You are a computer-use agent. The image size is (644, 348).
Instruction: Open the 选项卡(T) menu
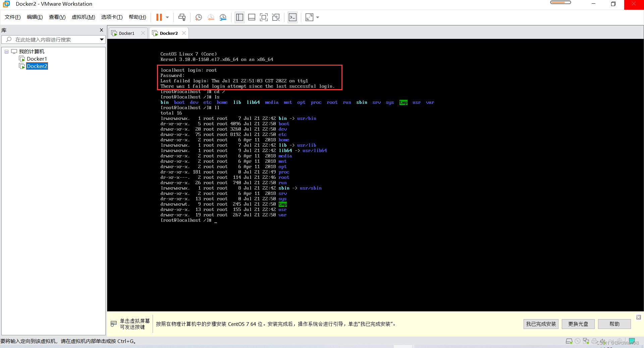click(x=112, y=17)
